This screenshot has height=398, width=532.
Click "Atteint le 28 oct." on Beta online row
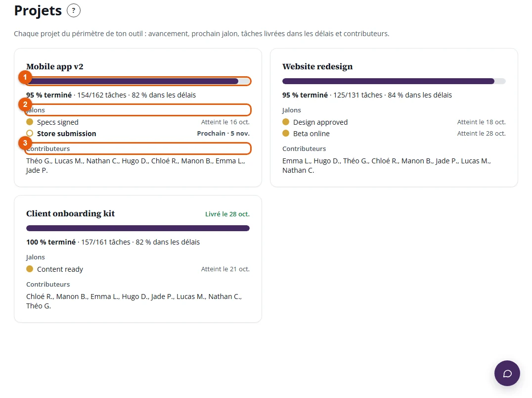click(x=482, y=134)
